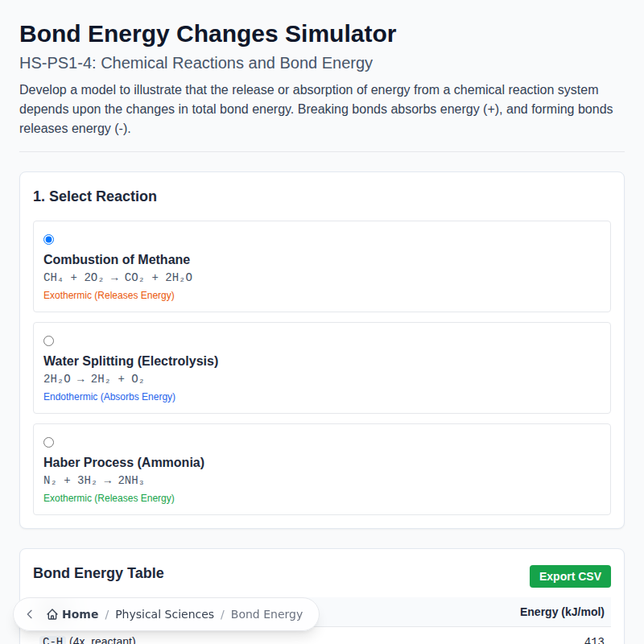
Task: Click the Bond Energy Changes Simulator title
Action: (x=208, y=34)
